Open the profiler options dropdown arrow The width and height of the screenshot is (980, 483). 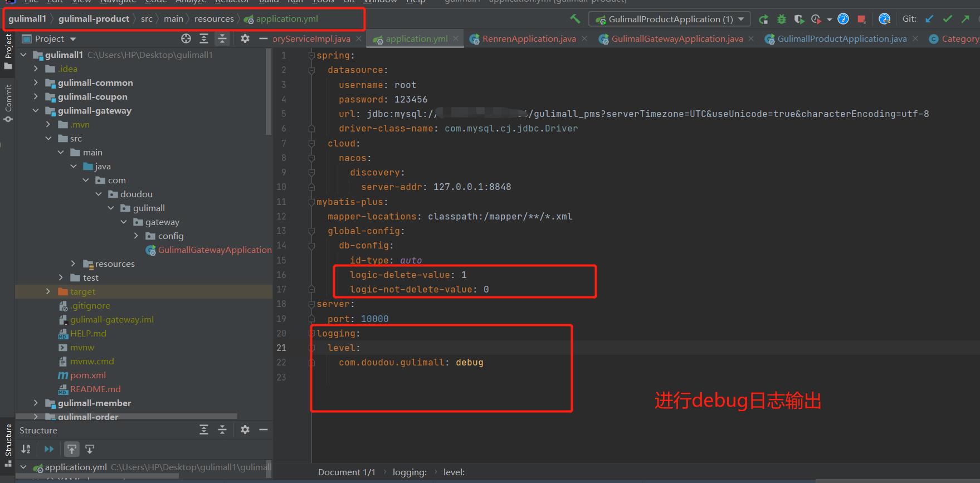pos(830,19)
